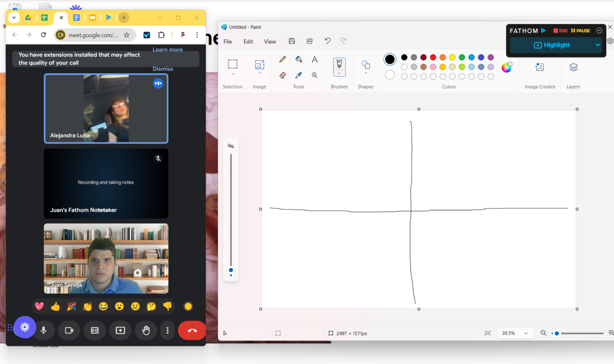Open the View menu in Paint
This screenshot has height=364, width=614.
click(270, 41)
